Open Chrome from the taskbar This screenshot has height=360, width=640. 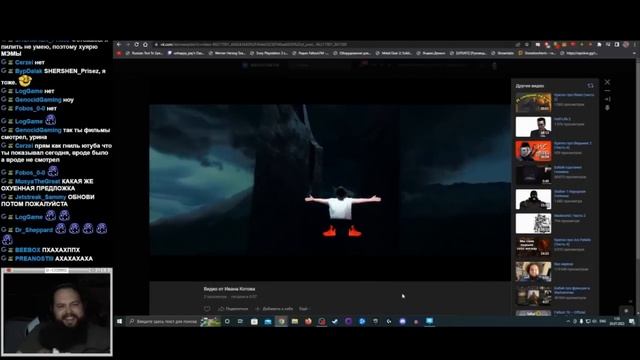point(281,322)
